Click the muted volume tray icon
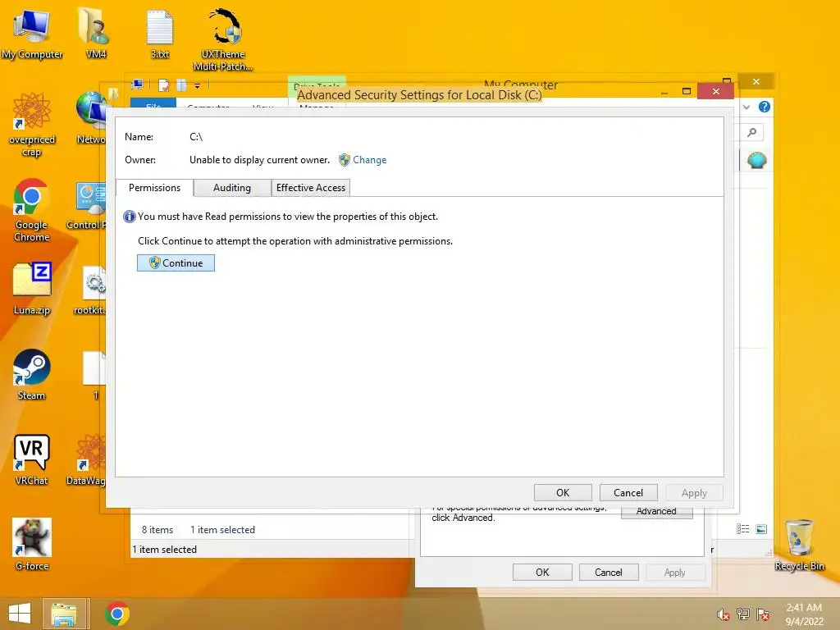 tap(724, 614)
